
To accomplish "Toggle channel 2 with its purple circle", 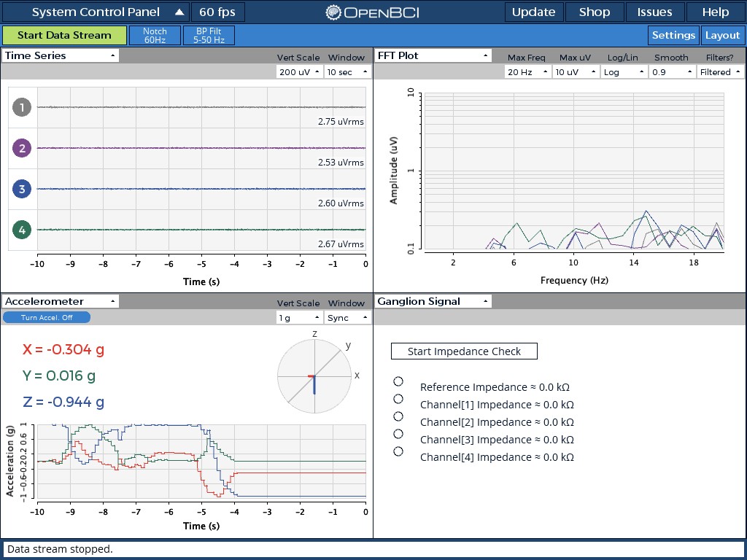I will click(x=22, y=148).
